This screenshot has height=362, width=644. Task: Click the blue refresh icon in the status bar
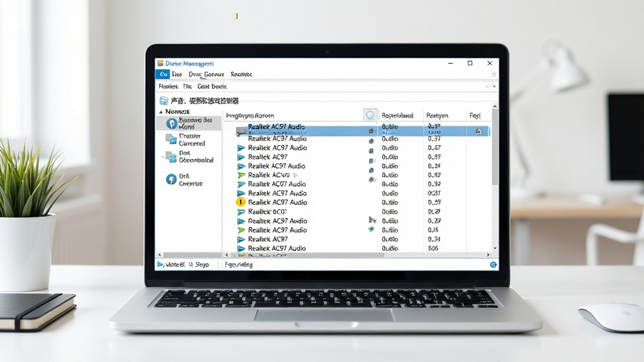[x=493, y=265]
